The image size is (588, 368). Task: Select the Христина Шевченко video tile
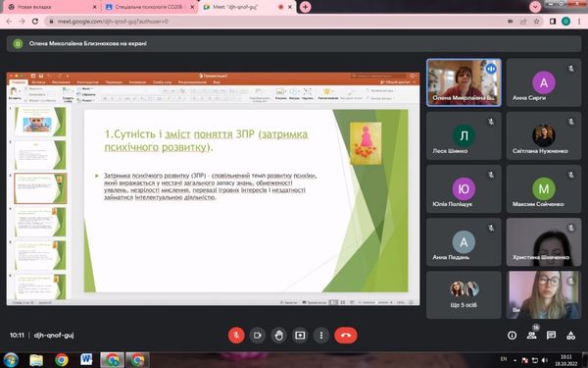pyautogui.click(x=544, y=242)
